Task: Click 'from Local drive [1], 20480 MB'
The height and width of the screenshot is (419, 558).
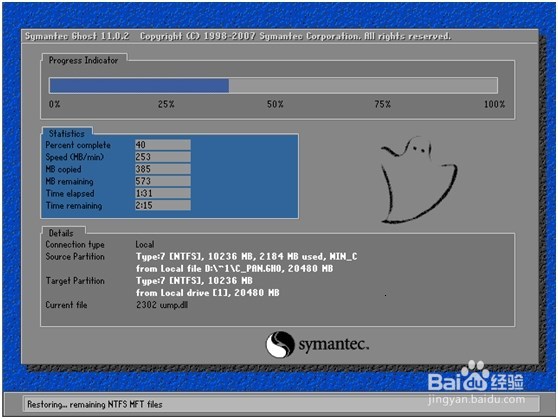Action: pyautogui.click(x=208, y=293)
